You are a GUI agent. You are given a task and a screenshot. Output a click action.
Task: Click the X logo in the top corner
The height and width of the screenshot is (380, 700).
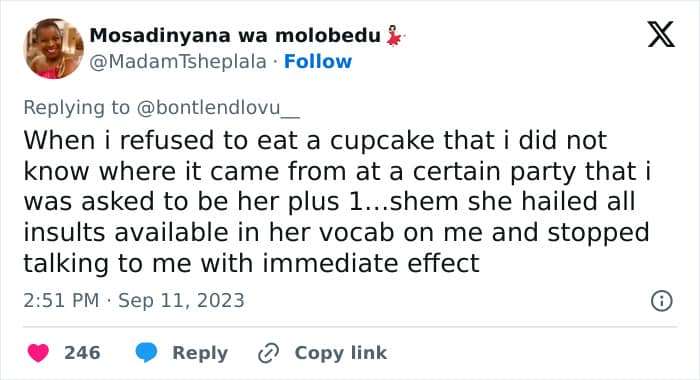pos(661,34)
